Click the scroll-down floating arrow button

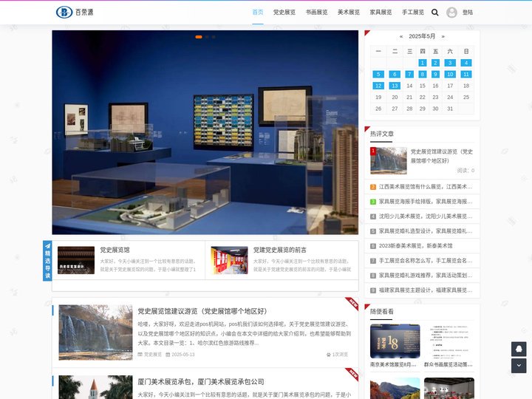519,366
